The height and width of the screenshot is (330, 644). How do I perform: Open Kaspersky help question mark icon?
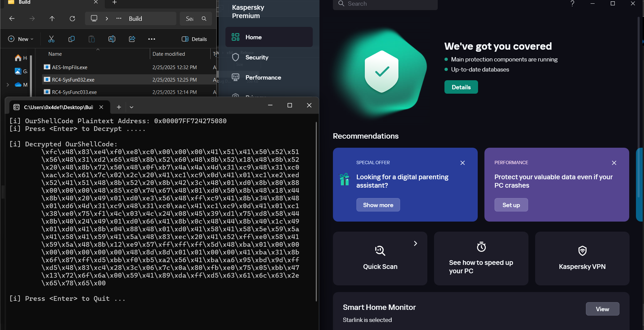click(572, 4)
